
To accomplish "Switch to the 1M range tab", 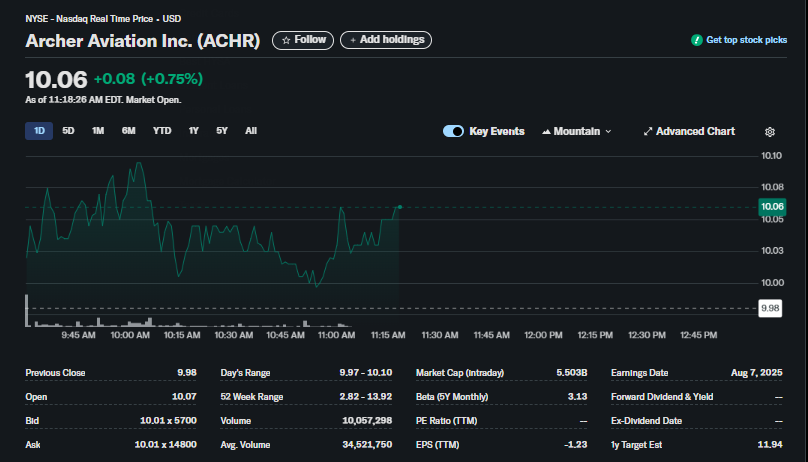I will (98, 131).
